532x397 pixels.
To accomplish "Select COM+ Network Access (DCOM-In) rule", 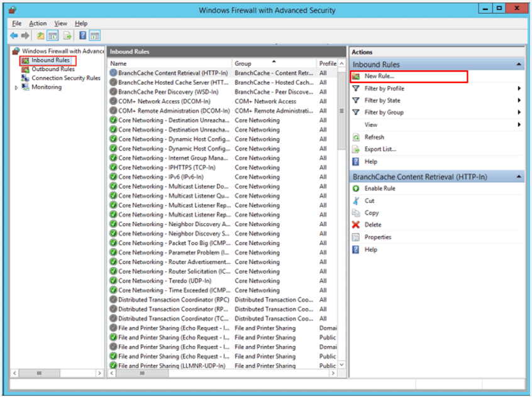I will 223,101.
